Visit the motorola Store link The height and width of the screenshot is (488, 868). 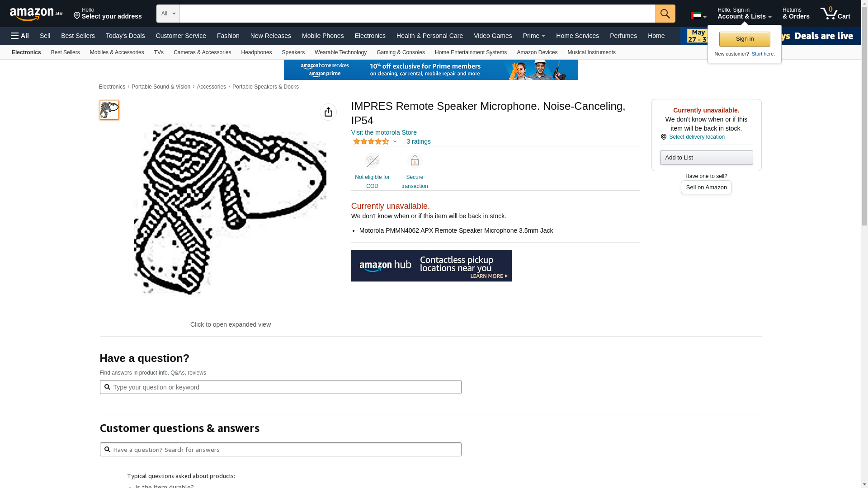tap(384, 132)
